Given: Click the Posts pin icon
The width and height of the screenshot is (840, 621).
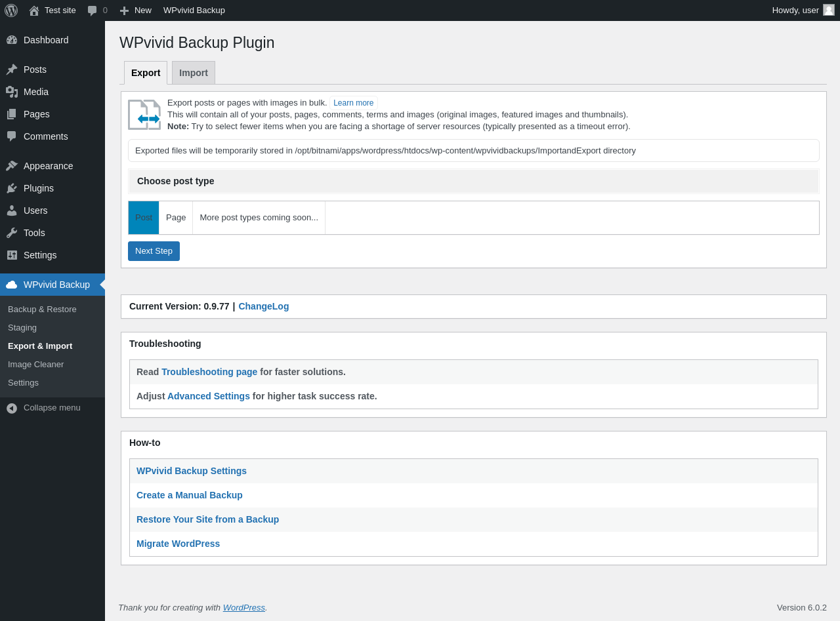Looking at the screenshot, I should point(12,70).
